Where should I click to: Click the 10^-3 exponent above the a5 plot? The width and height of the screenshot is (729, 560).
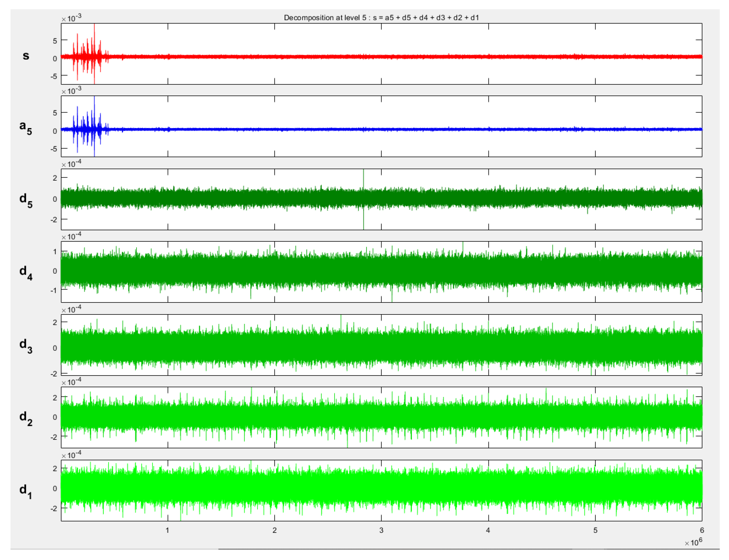tap(71, 91)
